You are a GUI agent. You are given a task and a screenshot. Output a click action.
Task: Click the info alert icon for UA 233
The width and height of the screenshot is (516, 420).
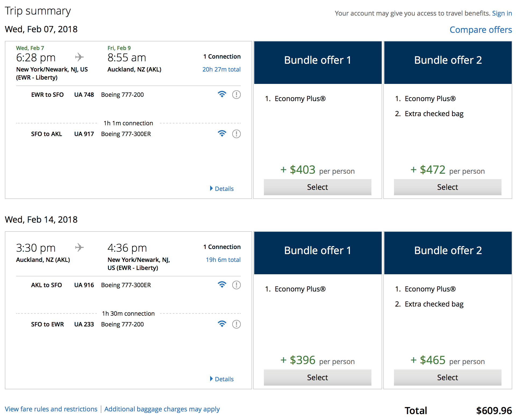pyautogui.click(x=236, y=324)
